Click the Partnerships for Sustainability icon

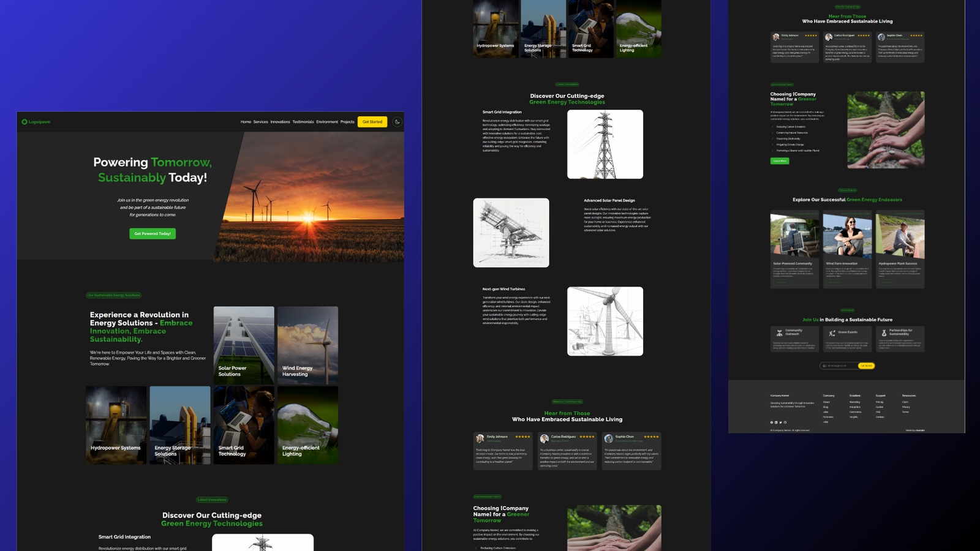(884, 333)
